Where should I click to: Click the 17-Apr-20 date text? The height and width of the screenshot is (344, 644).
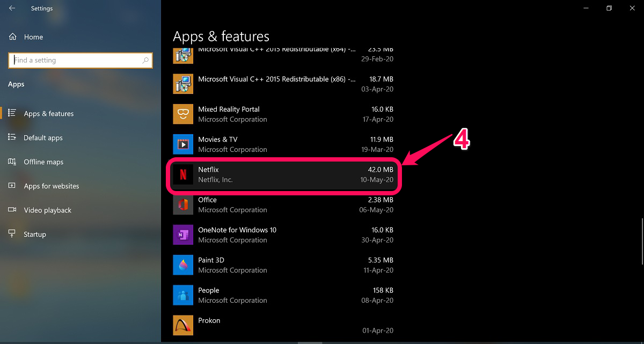coord(377,119)
